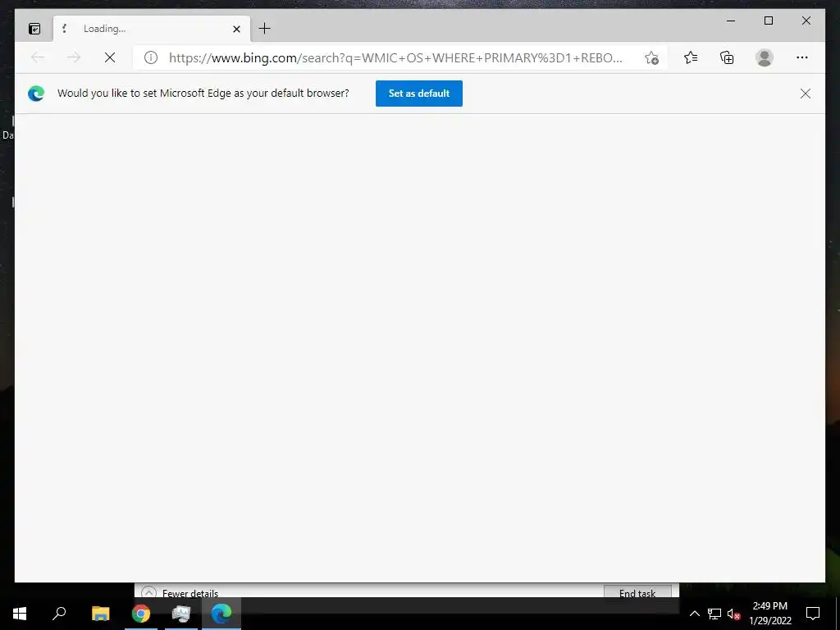Image resolution: width=840 pixels, height=630 pixels.
Task: Open the Favorites list icon
Action: [691, 57]
